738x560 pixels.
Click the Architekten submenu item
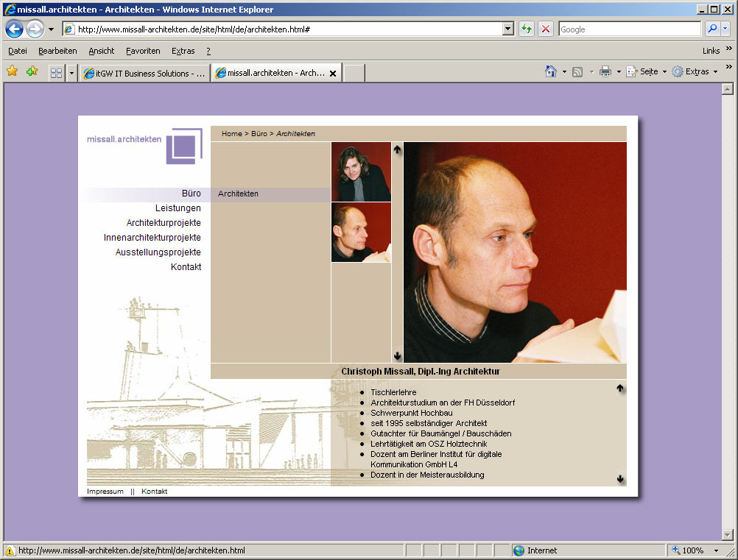coord(238,194)
